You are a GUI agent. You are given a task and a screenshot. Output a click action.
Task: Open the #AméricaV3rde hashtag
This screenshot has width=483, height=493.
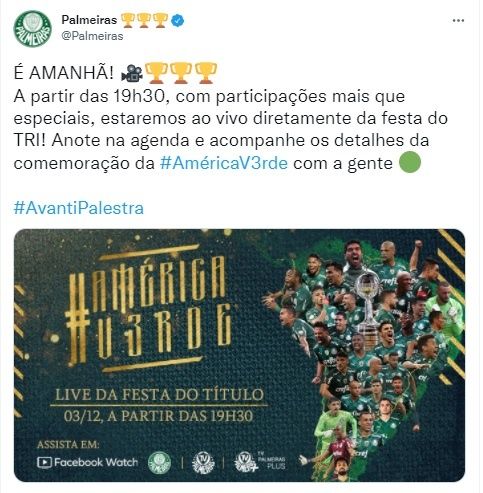224,163
